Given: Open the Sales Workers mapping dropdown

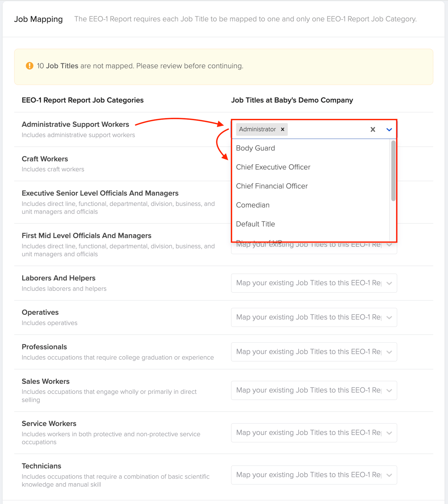Looking at the screenshot, I should (x=314, y=390).
